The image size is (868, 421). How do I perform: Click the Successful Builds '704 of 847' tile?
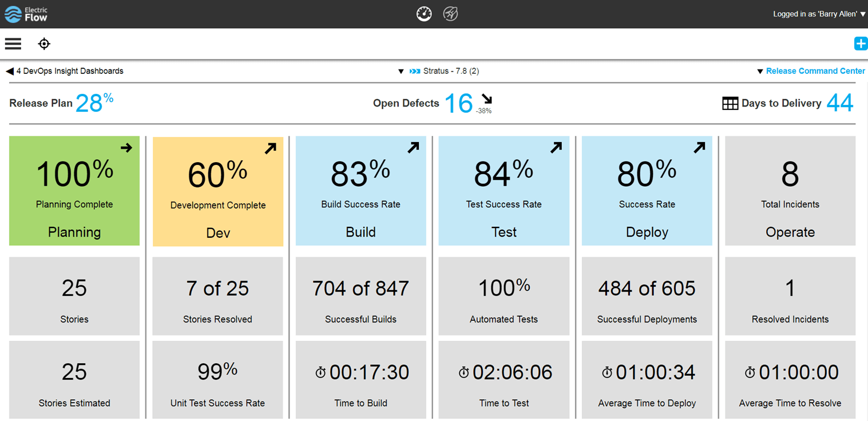[x=361, y=296]
